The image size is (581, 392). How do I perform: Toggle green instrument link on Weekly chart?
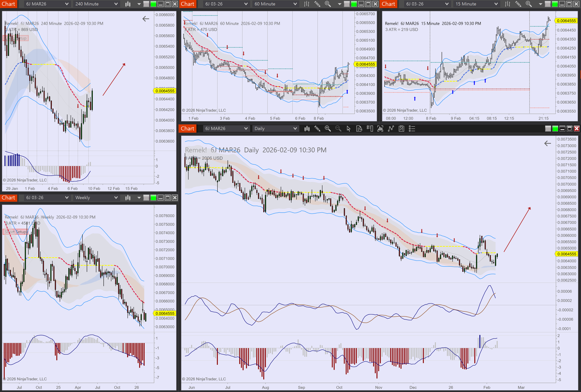[153, 198]
